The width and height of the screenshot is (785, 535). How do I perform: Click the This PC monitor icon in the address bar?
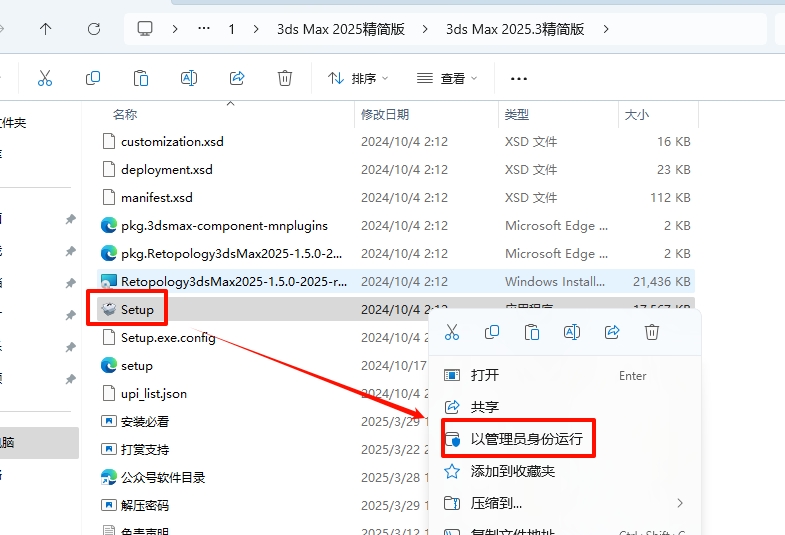145,29
